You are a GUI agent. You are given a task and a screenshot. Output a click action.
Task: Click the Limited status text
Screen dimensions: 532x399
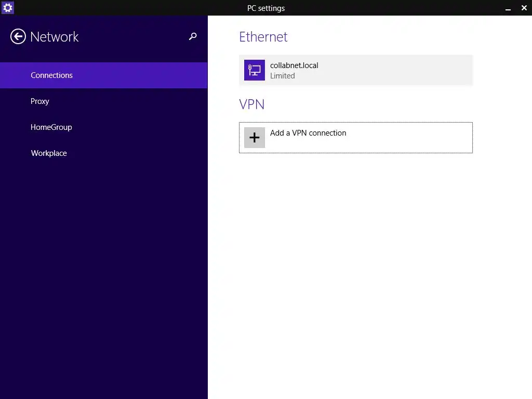(x=283, y=76)
